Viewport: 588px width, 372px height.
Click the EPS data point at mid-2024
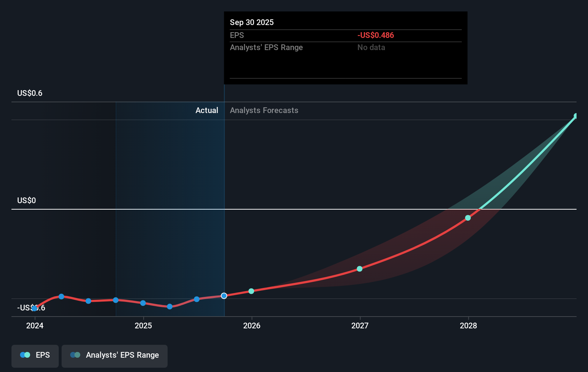coord(88,301)
